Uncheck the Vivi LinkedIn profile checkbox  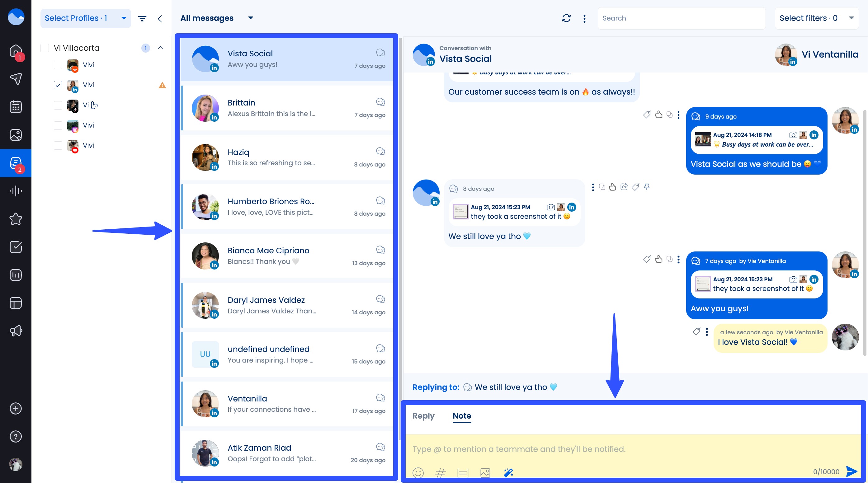pos(58,85)
